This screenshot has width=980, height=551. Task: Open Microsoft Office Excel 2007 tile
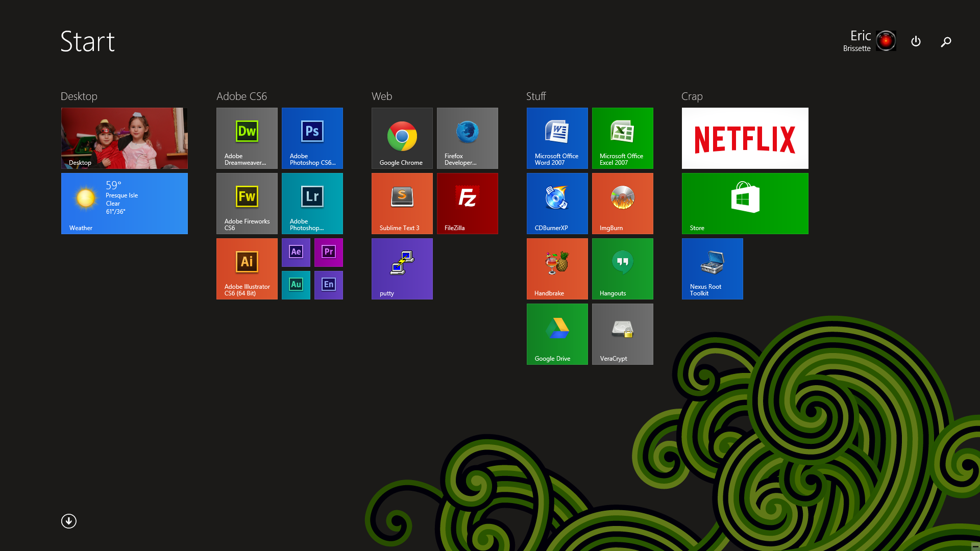click(x=623, y=138)
